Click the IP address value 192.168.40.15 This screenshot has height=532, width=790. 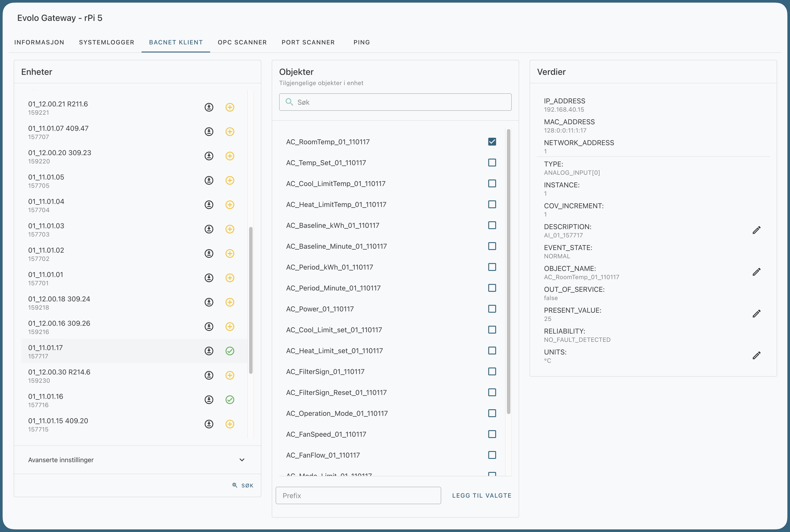[564, 110]
